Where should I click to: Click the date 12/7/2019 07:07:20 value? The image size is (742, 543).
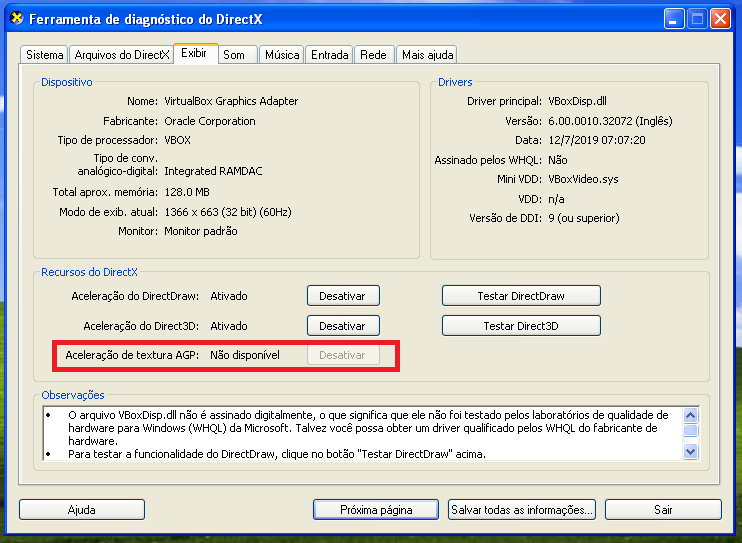pyautogui.click(x=597, y=141)
